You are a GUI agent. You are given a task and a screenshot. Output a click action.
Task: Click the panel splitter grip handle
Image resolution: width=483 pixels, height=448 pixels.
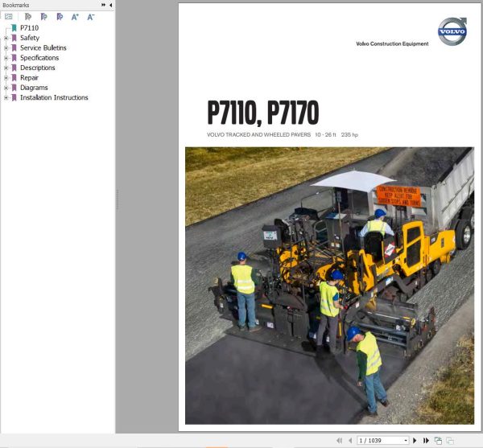[x=117, y=199]
